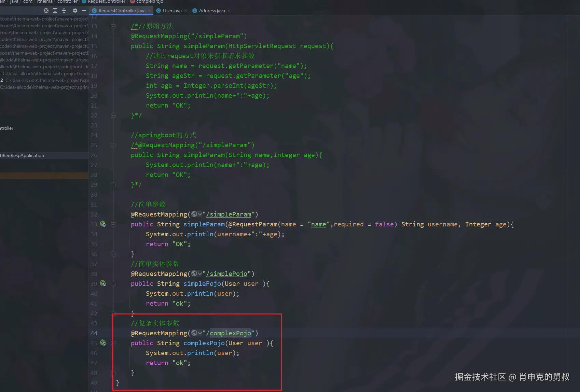Image resolution: width=580 pixels, height=392 pixels.
Task: Click the fold end marker at line 48
Action: tap(113, 373)
